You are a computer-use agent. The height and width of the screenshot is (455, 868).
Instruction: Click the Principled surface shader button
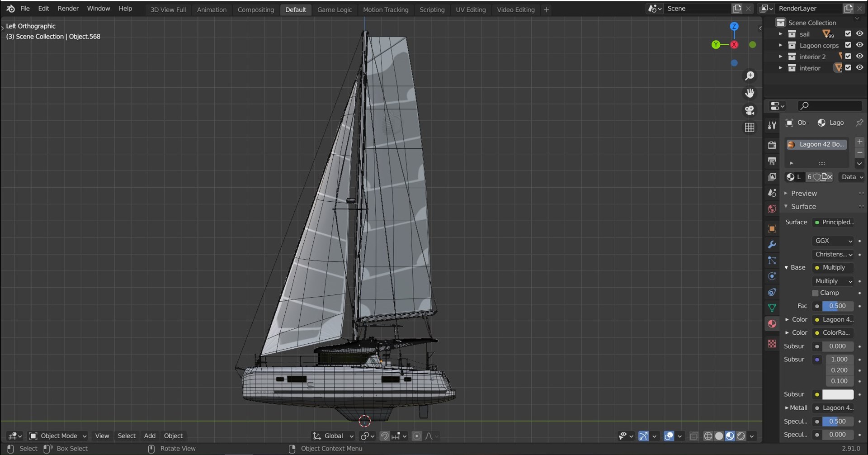tap(833, 222)
